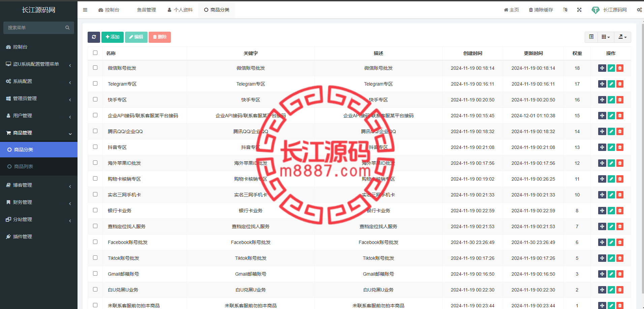Click the green 添加 add button

[113, 37]
